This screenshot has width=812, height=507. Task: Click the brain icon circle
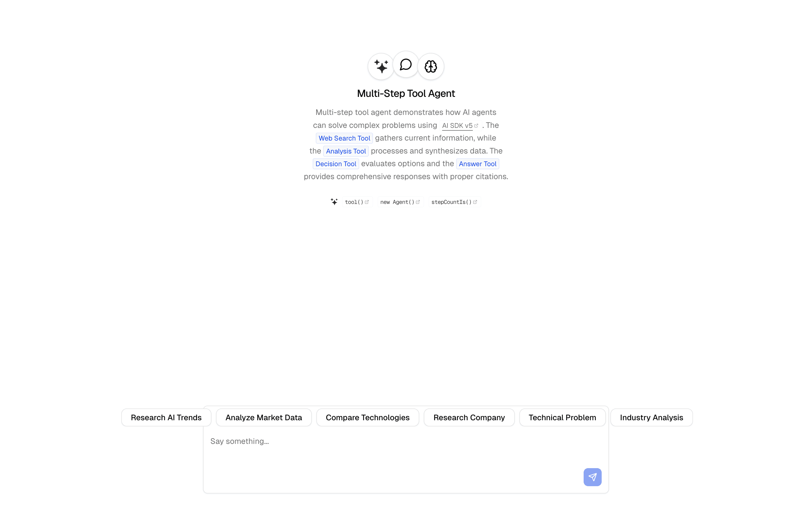[x=431, y=66]
